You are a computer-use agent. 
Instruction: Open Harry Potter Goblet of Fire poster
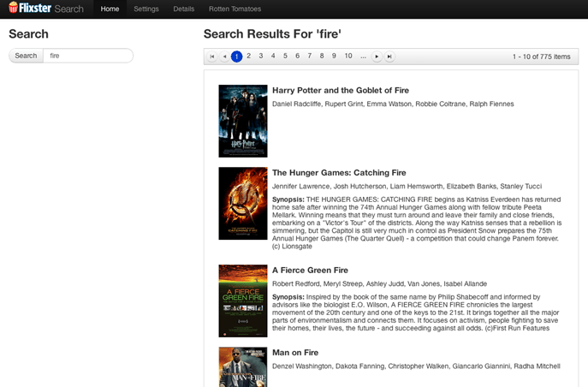pos(243,121)
